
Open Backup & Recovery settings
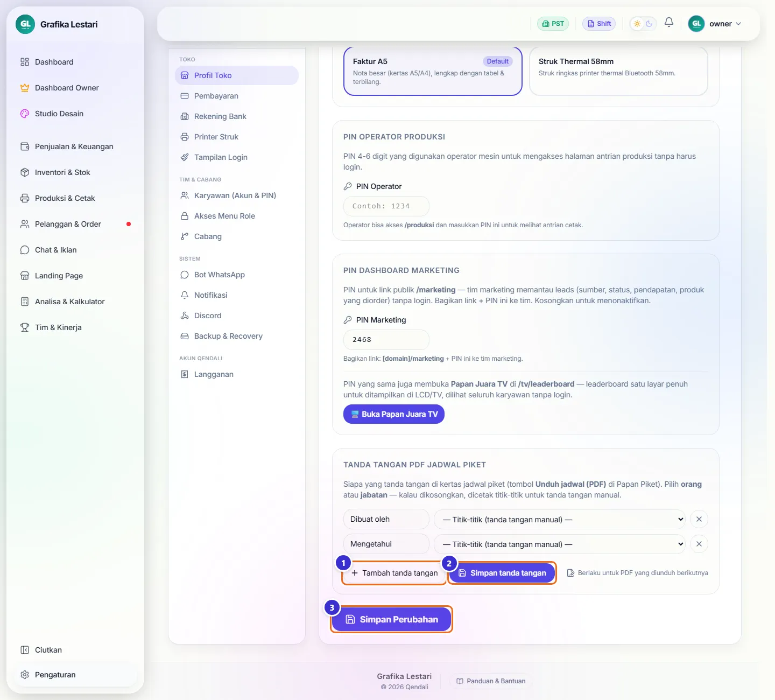237,336
